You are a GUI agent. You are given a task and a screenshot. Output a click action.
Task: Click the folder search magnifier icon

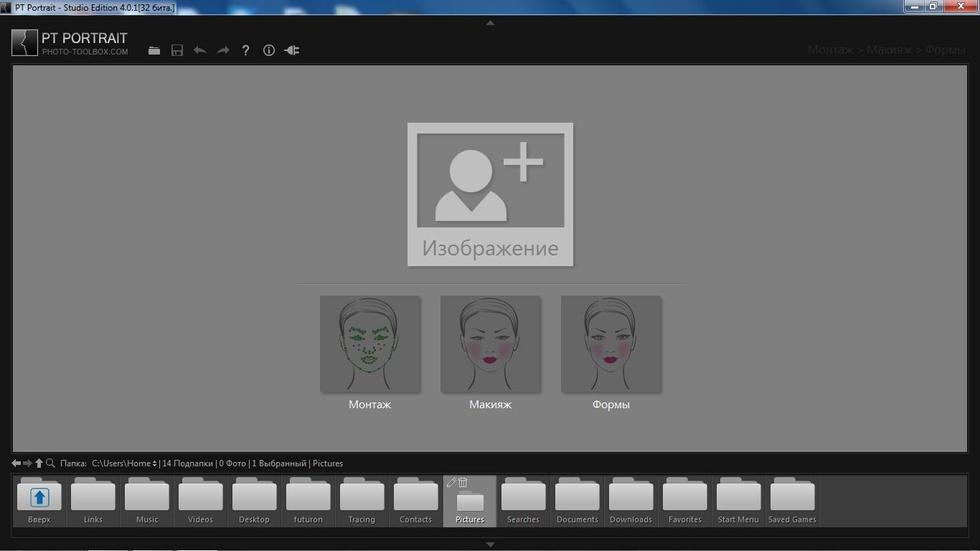[x=50, y=463]
